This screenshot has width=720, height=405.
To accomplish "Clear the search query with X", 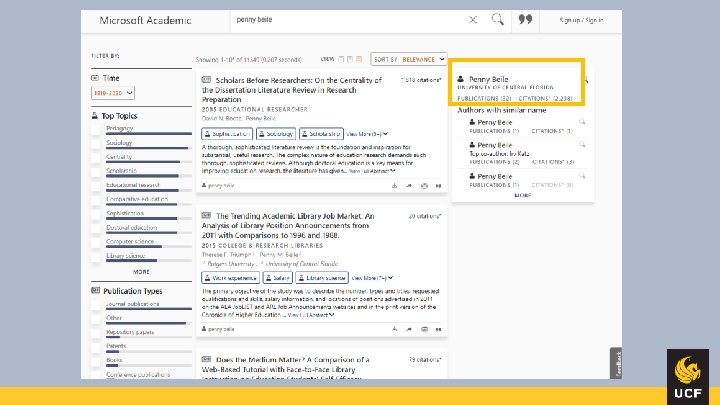I will pos(473,20).
